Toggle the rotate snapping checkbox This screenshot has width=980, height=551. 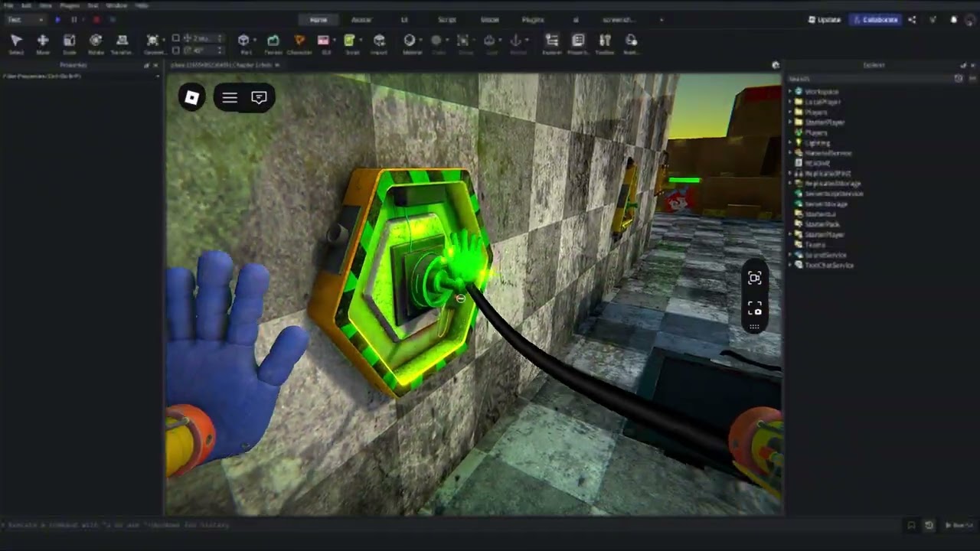176,51
